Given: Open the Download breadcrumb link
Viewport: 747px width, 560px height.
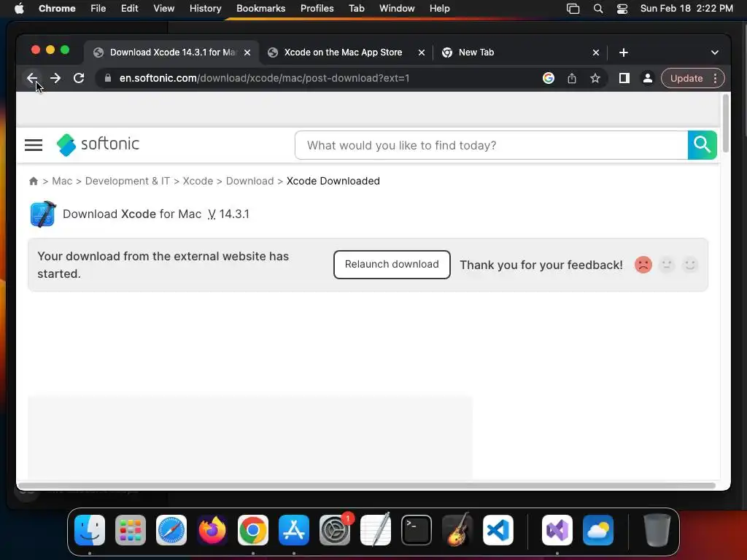Looking at the screenshot, I should tap(249, 181).
